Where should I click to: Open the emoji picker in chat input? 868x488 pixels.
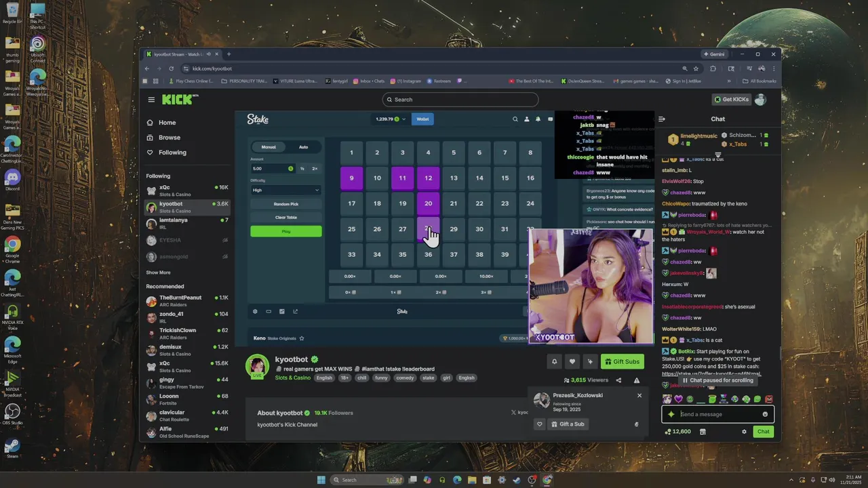pos(765,414)
